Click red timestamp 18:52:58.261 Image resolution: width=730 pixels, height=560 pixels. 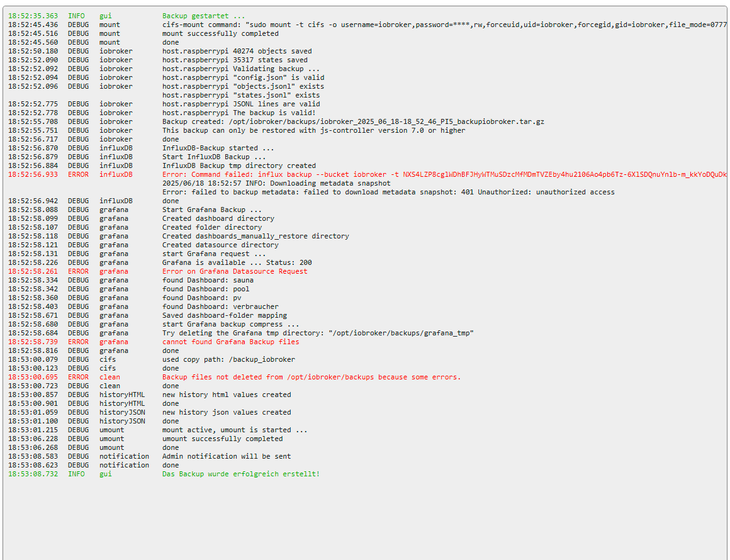click(x=33, y=272)
